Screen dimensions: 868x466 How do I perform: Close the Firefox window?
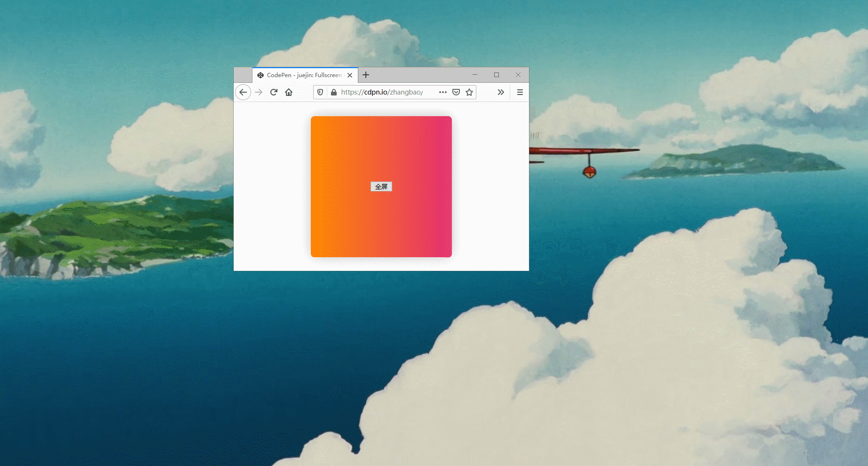coord(518,75)
